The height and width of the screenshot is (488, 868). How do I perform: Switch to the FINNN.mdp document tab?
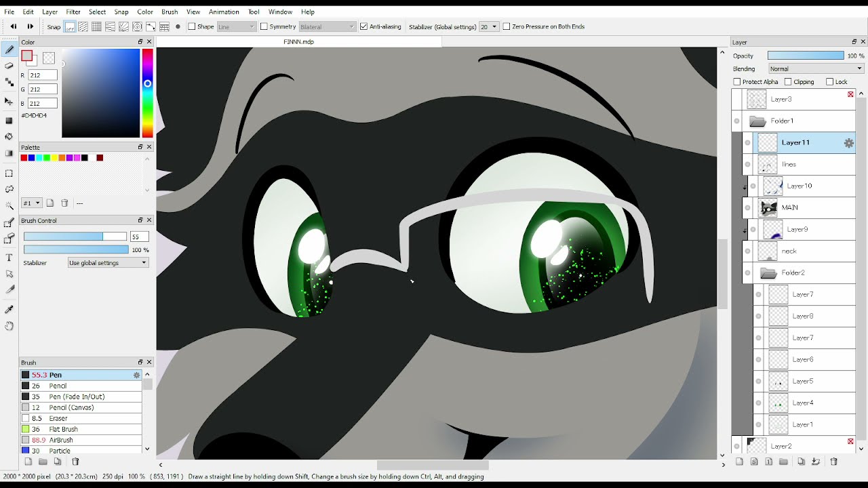[x=298, y=41]
